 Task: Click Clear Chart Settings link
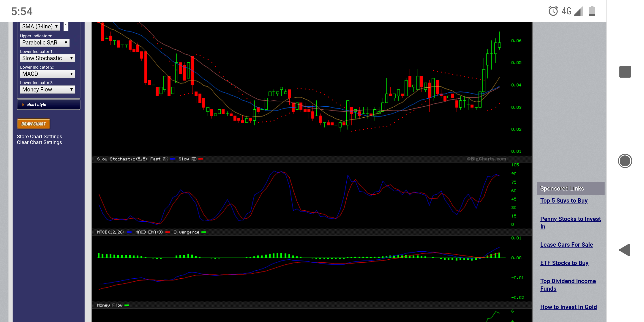click(x=39, y=142)
